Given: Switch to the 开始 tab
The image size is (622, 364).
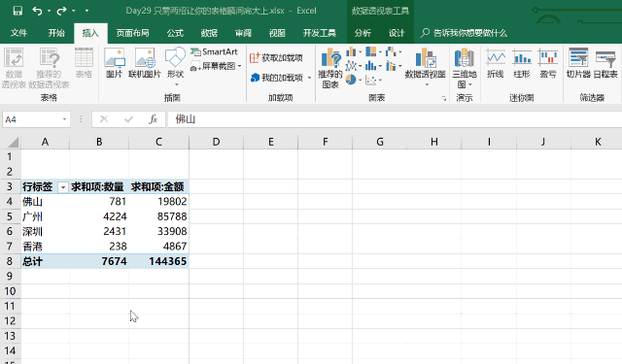Looking at the screenshot, I should click(x=56, y=33).
